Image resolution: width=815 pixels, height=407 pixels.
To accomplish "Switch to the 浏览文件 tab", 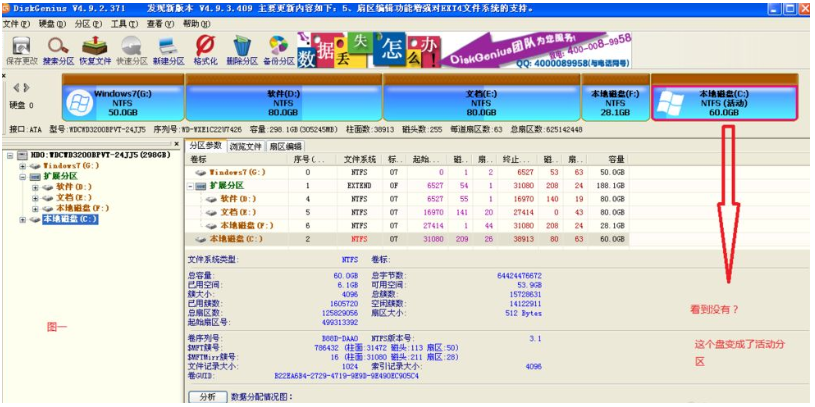I will click(247, 146).
